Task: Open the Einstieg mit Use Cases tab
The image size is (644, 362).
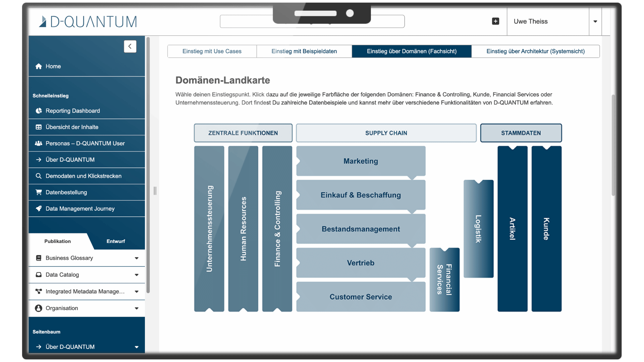Action: pos(212,51)
